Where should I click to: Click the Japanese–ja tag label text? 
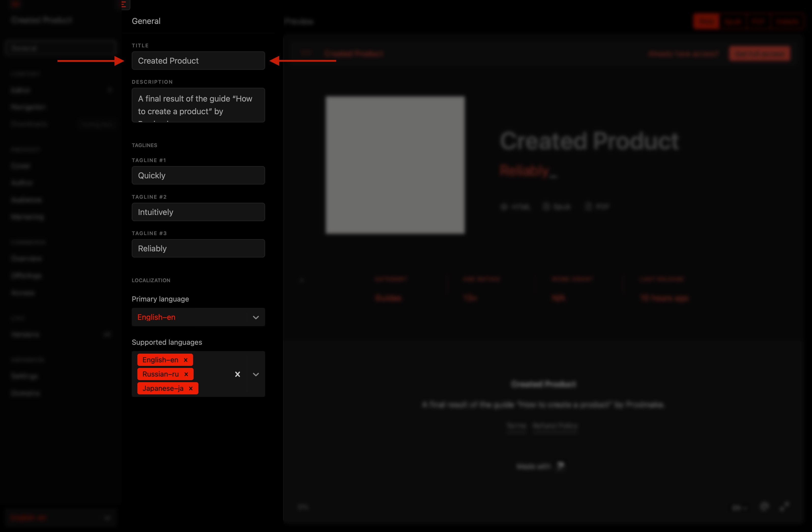163,389
